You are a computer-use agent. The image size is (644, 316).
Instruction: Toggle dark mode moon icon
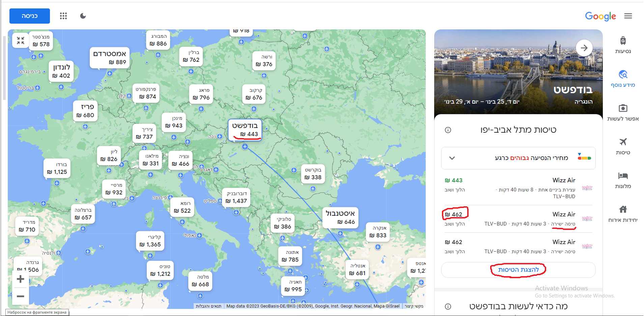(83, 16)
